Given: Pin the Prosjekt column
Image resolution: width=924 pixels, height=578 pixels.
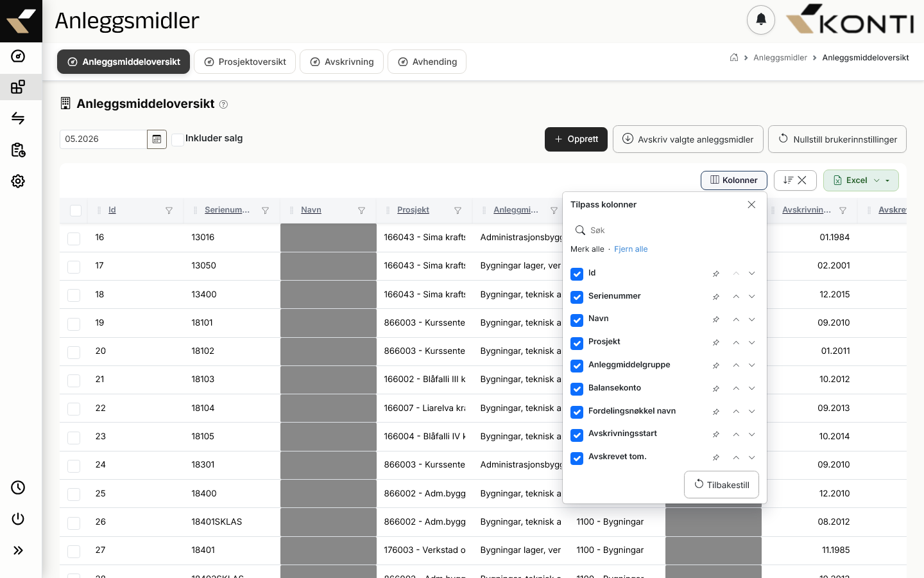Looking at the screenshot, I should pos(716,342).
